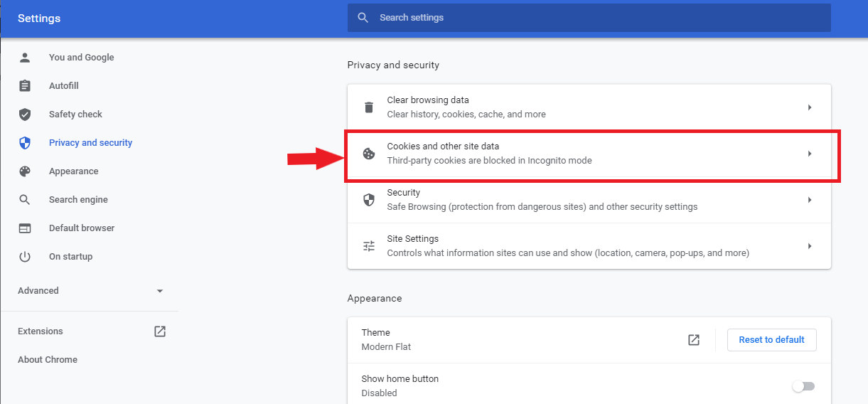
Task: Click Third-party cookies are blocked in Incognito text
Action: point(489,161)
